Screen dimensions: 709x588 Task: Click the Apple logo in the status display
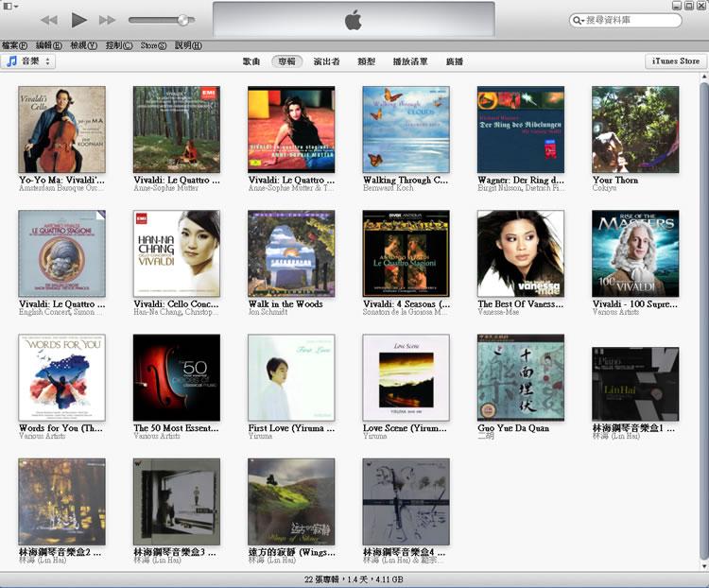click(354, 21)
